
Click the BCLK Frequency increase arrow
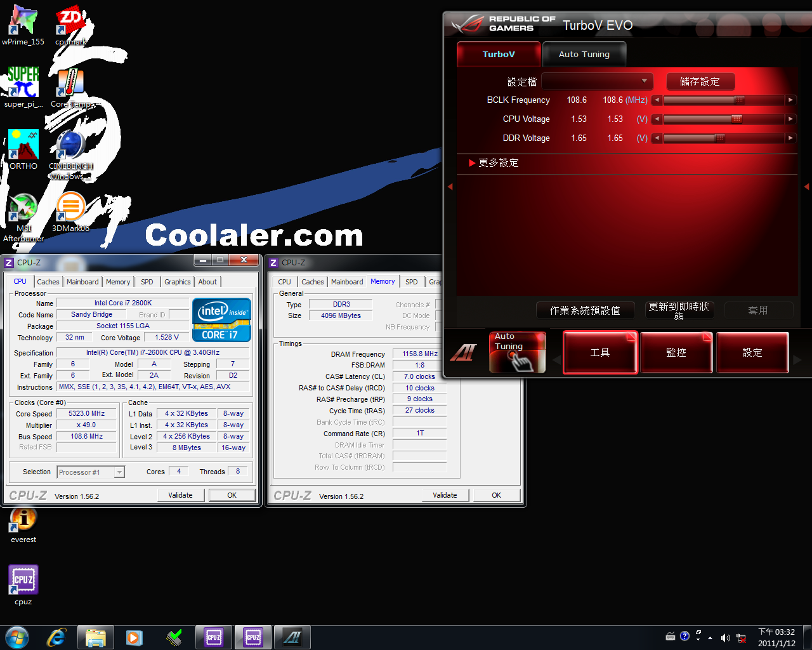(790, 100)
